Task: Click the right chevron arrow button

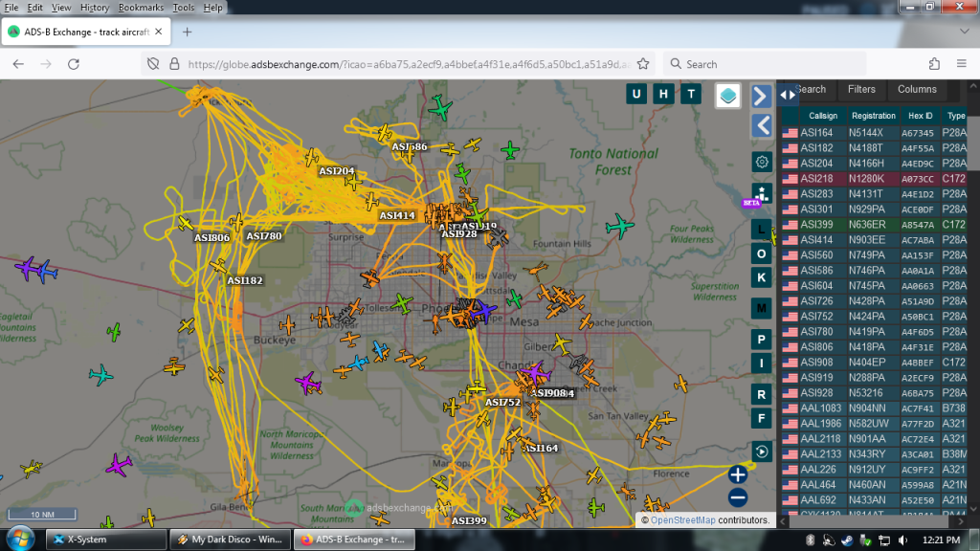Action: tap(761, 97)
